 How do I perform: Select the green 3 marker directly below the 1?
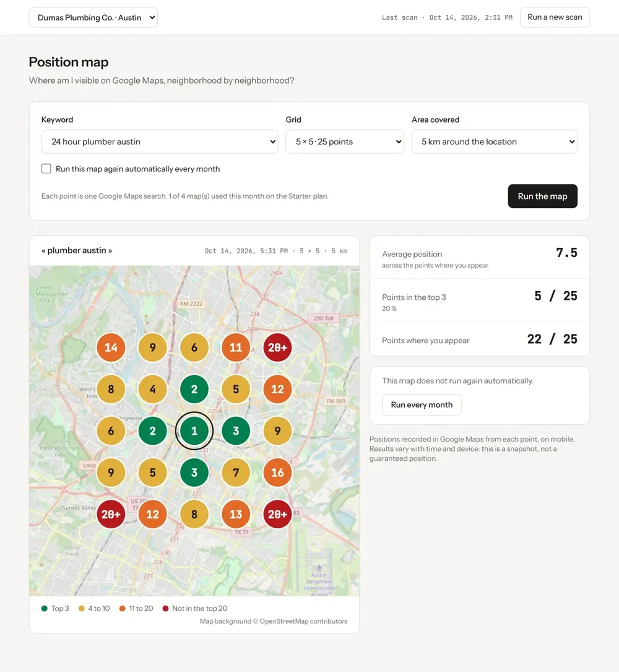(x=194, y=473)
